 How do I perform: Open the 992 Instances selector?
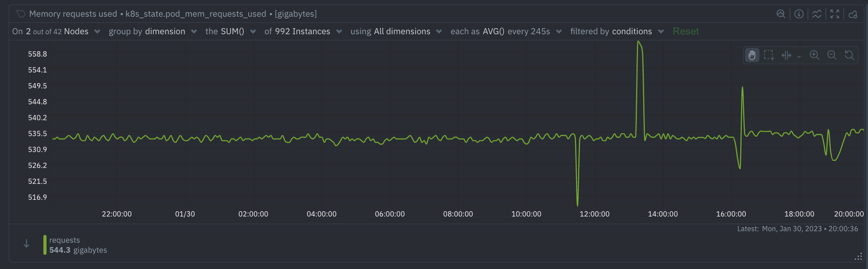(303, 31)
